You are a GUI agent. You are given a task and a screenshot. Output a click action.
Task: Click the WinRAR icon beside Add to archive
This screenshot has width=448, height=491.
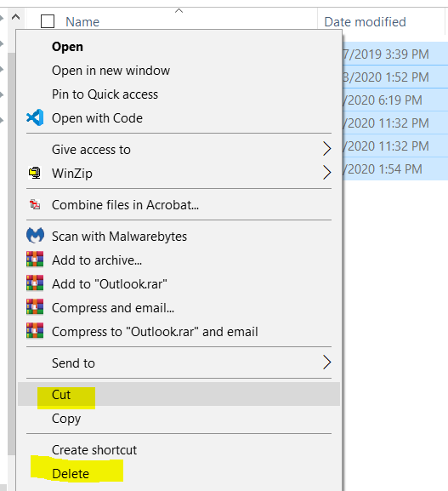(x=35, y=260)
